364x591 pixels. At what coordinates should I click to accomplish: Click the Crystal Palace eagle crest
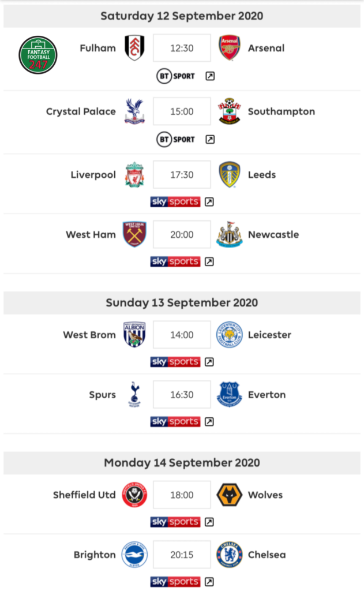click(134, 111)
